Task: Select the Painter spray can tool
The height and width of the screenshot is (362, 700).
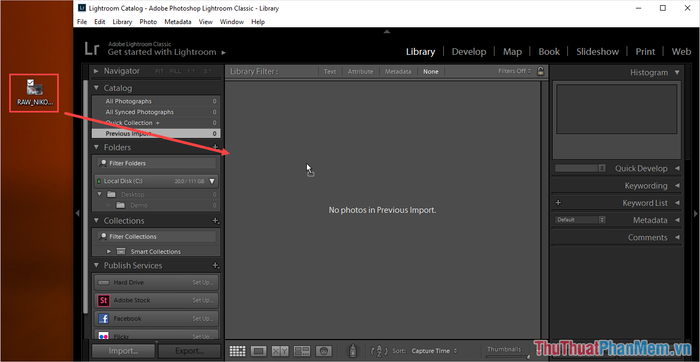Action: point(353,351)
